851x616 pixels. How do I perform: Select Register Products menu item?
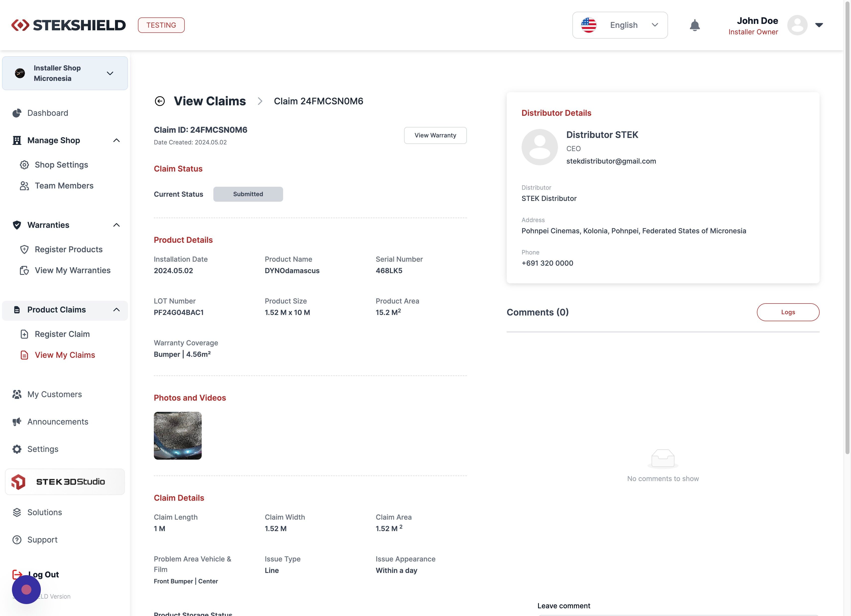coord(69,249)
